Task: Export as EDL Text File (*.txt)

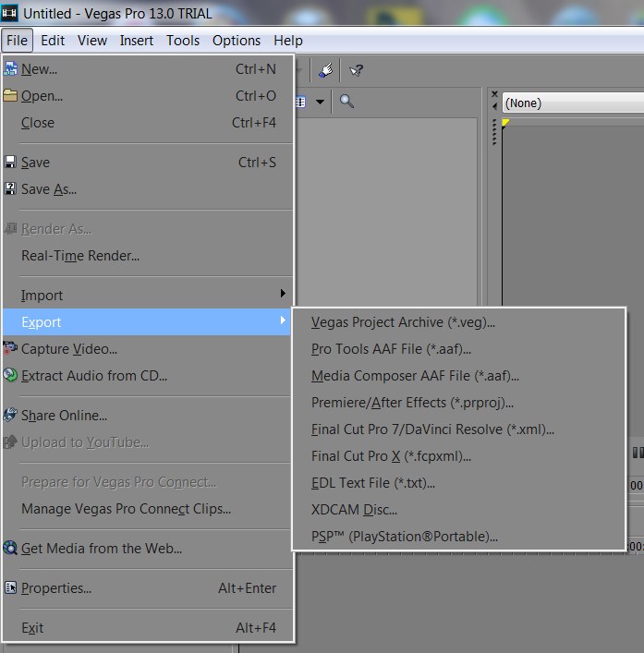Action: (459, 483)
